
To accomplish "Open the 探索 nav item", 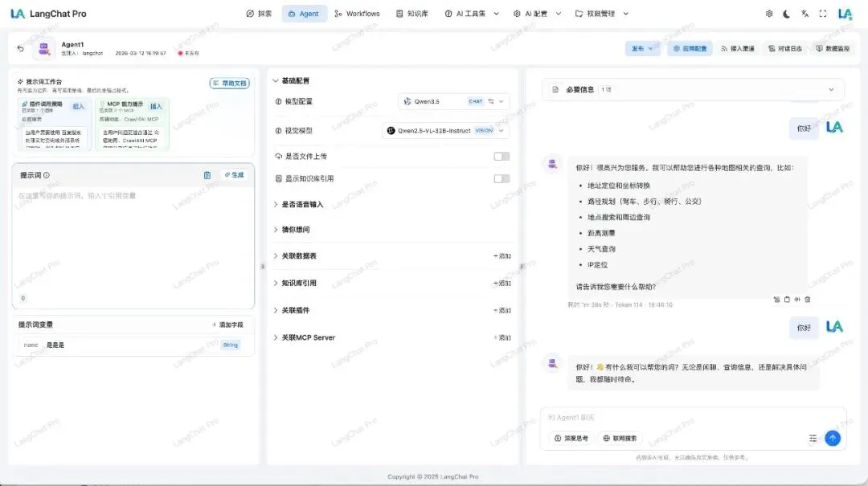I will pyautogui.click(x=259, y=14).
